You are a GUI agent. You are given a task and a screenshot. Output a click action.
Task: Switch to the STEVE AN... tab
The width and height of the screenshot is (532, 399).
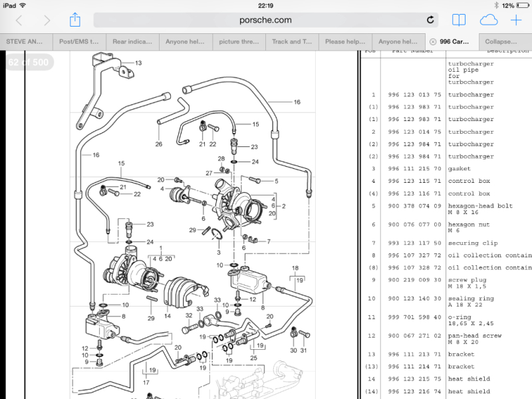tap(26, 42)
